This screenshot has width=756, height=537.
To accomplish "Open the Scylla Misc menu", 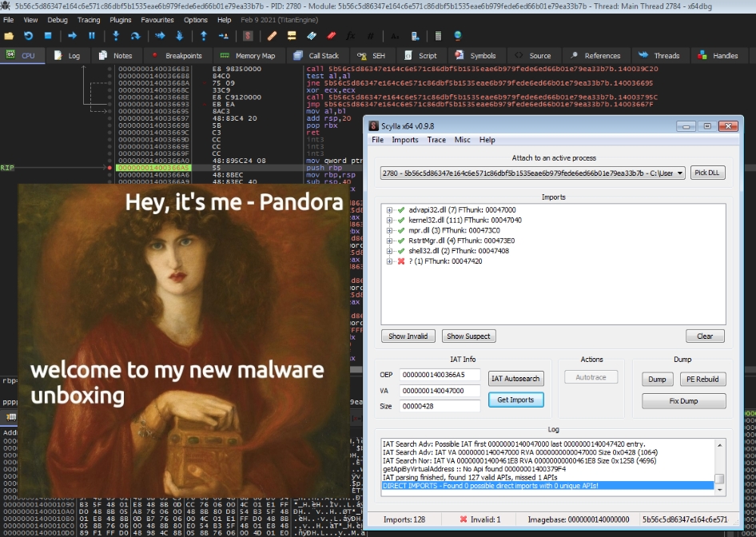I will pyautogui.click(x=463, y=140).
